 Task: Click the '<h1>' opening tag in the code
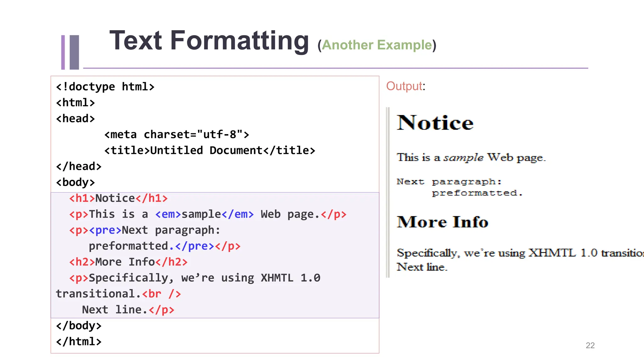(82, 198)
